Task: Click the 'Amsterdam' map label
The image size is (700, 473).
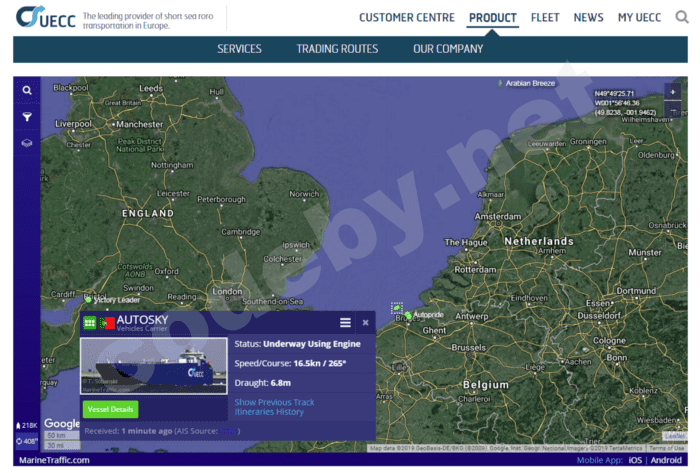Action: tap(498, 216)
